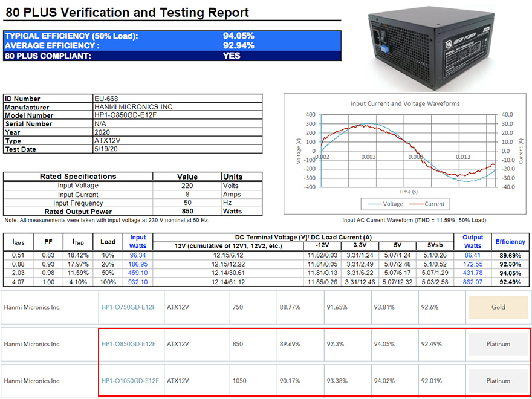The width and height of the screenshot is (532, 399).
Task: Click the HANMI MICRONICS INC. manufacturer cell
Action: (178, 107)
